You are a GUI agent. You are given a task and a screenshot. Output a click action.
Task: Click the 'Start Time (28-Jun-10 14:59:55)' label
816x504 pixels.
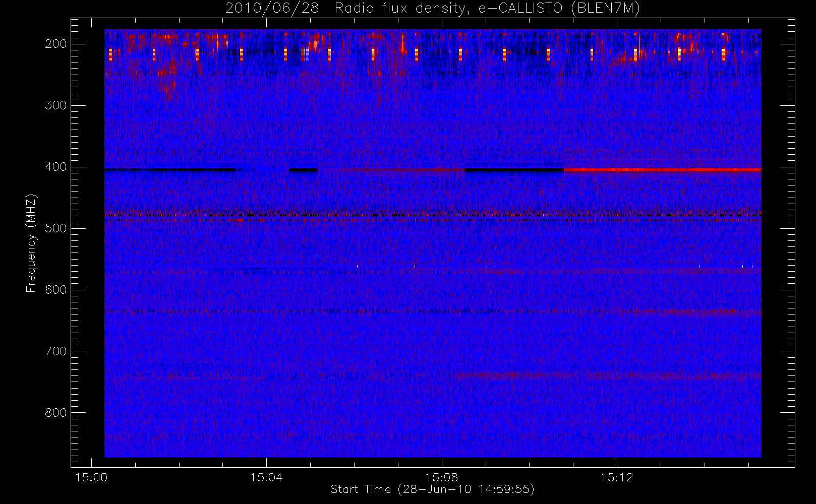click(432, 489)
